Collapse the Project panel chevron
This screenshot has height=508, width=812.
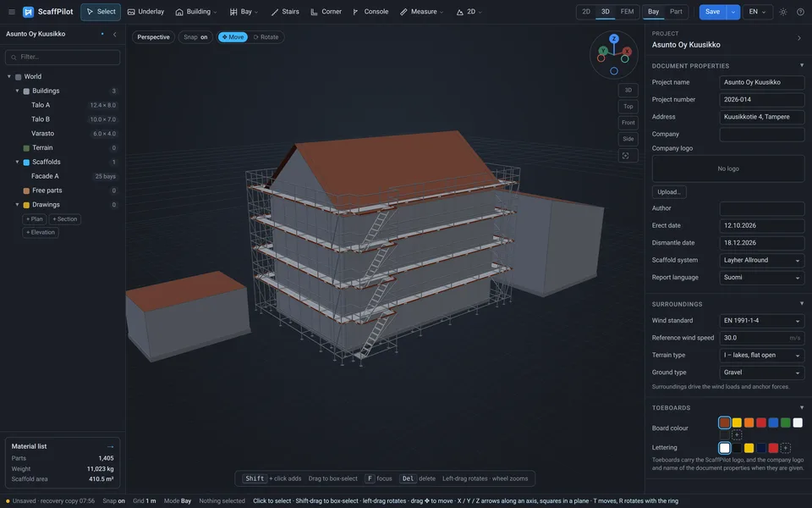(799, 38)
